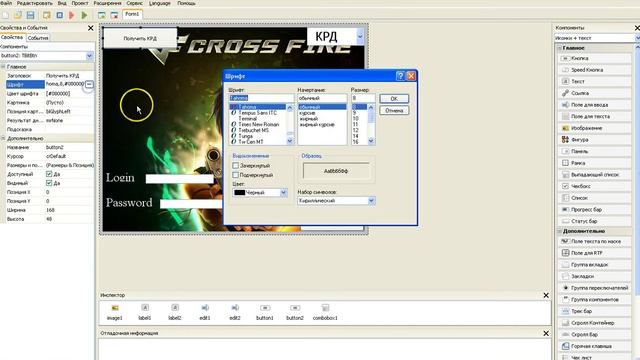Click the font dialog help question icon

[x=400, y=76]
